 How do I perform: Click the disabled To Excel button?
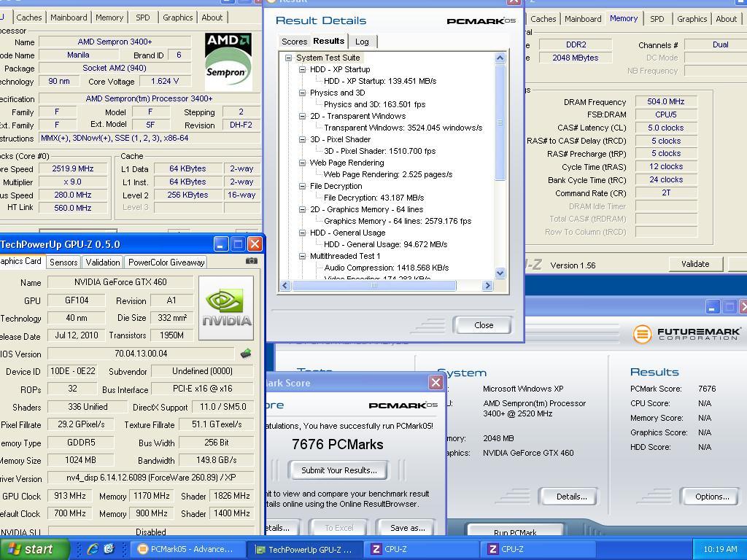(x=338, y=528)
